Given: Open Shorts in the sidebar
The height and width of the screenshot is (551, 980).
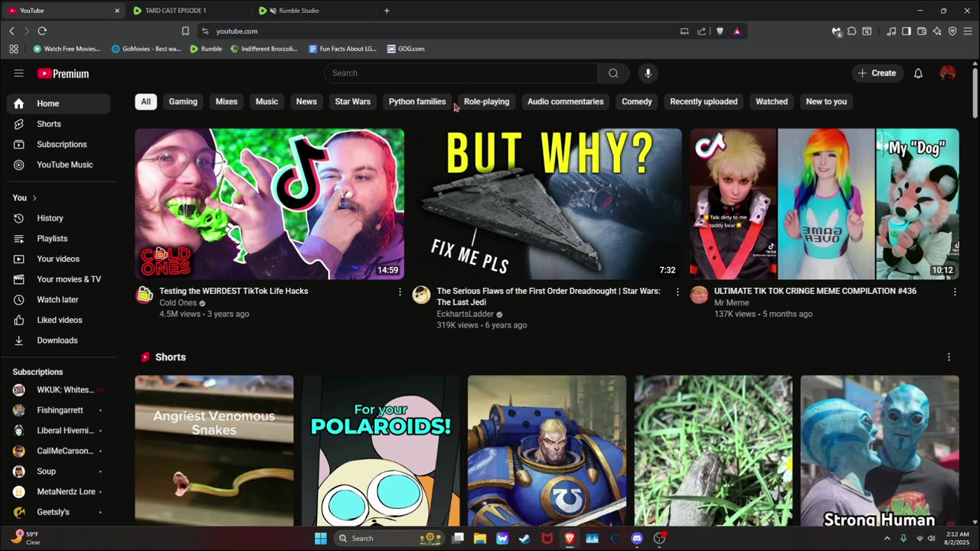Looking at the screenshot, I should click(58, 124).
